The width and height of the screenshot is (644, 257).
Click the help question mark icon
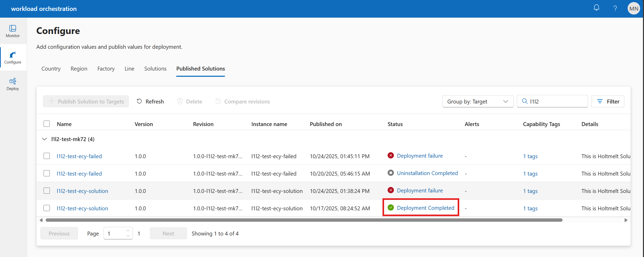tap(615, 9)
